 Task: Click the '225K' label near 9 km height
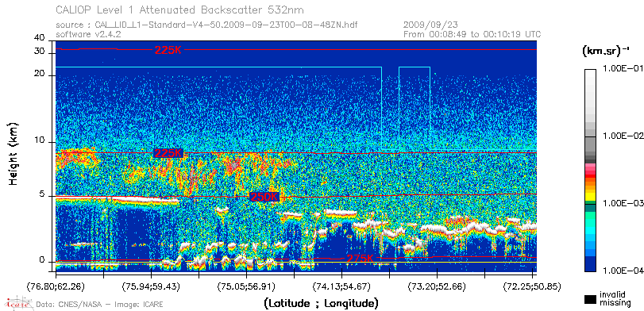pos(168,153)
